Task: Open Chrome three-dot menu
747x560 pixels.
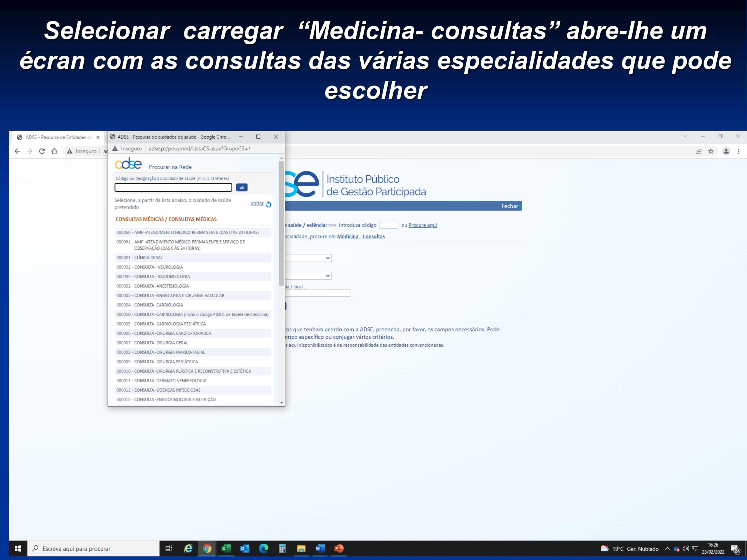Action: pyautogui.click(x=739, y=151)
